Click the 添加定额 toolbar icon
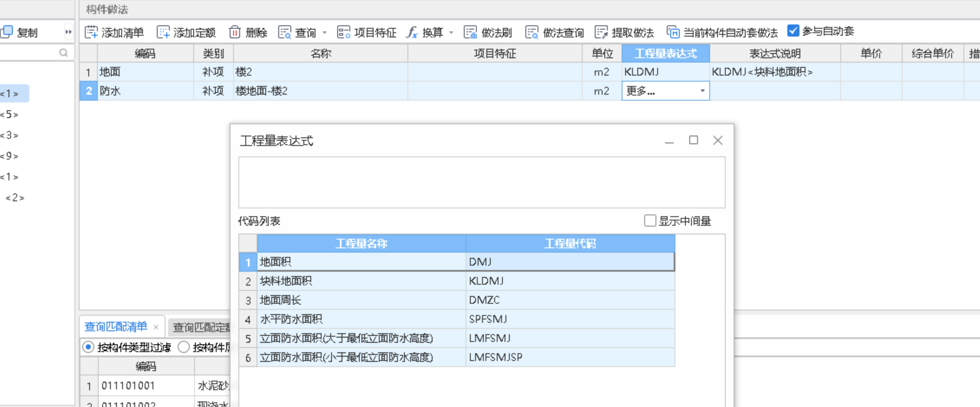This screenshot has width=980, height=407. click(163, 32)
